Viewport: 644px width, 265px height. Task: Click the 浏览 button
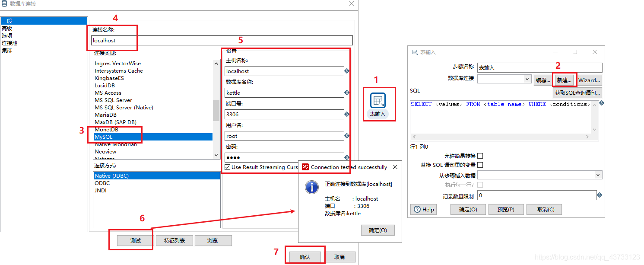click(213, 241)
